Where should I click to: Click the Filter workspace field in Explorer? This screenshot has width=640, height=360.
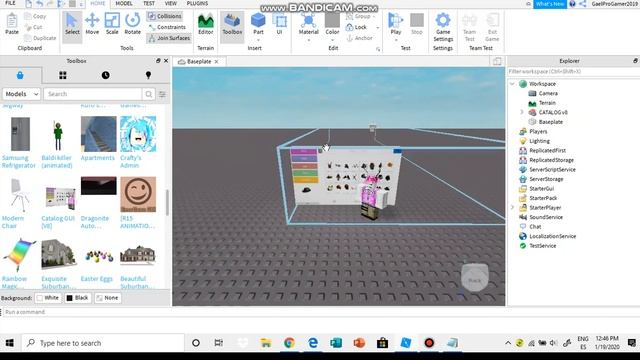573,71
